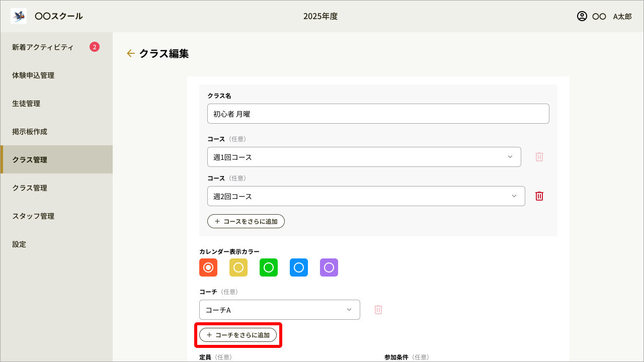Click コーチをさらに追加 button
644x362 pixels.
[x=238, y=335]
